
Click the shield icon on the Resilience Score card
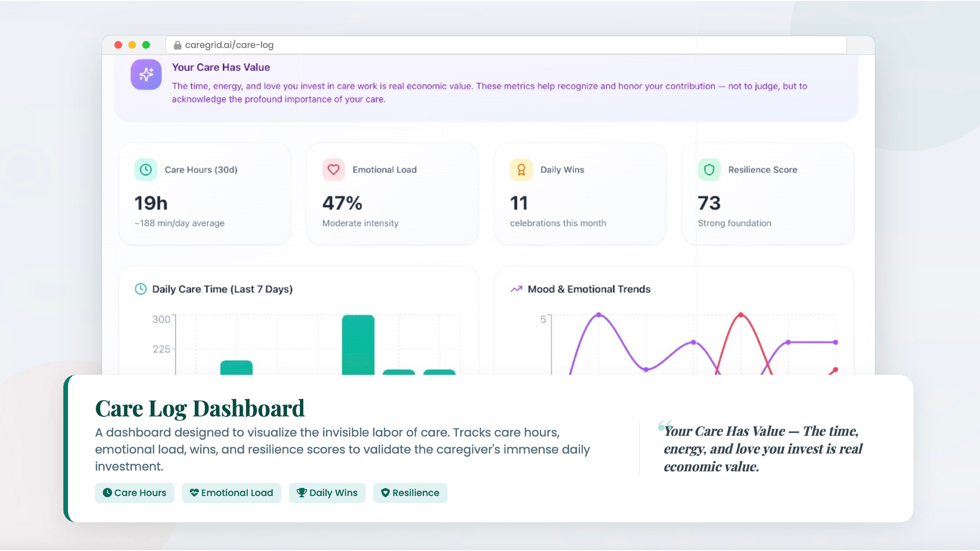click(x=709, y=170)
